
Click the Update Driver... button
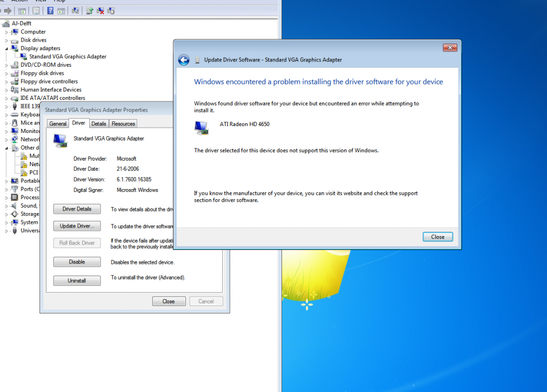click(x=77, y=226)
